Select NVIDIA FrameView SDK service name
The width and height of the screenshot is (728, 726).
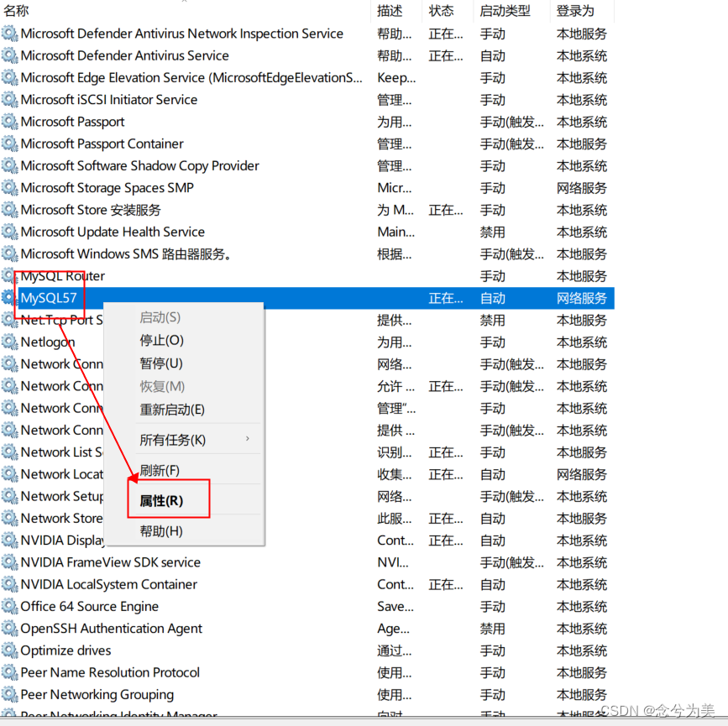point(111,562)
